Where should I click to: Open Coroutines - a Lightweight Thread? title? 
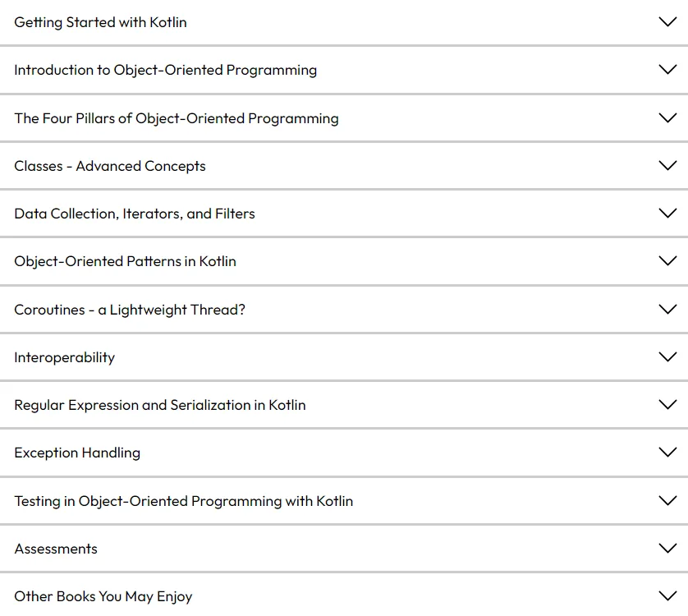[x=130, y=310]
